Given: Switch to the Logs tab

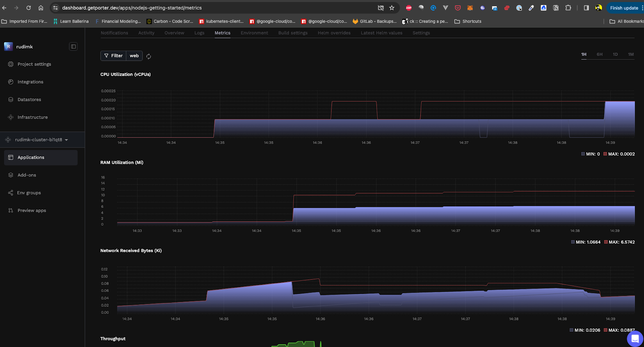Looking at the screenshot, I should [199, 33].
